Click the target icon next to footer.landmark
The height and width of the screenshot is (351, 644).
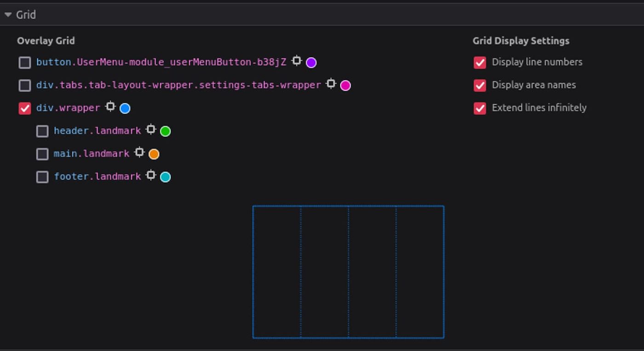click(151, 175)
